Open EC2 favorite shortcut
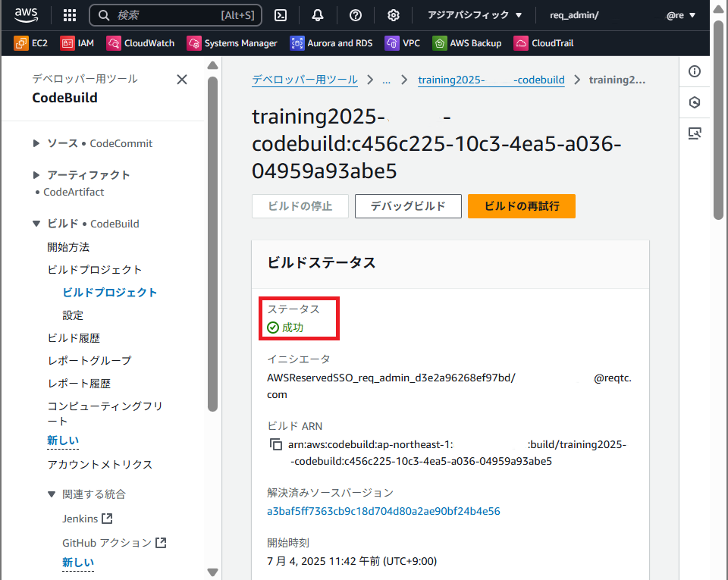Image resolution: width=728 pixels, height=580 pixels. click(x=30, y=43)
